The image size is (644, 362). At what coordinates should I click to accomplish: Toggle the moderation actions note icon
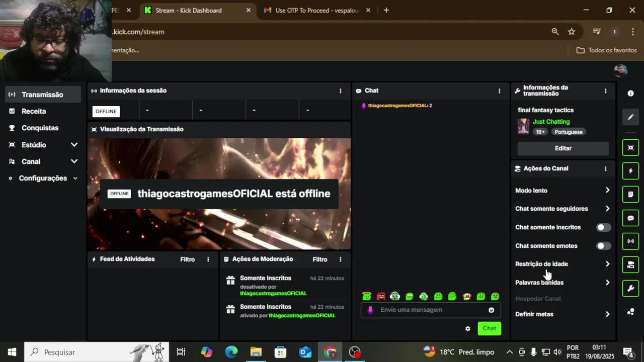630,194
